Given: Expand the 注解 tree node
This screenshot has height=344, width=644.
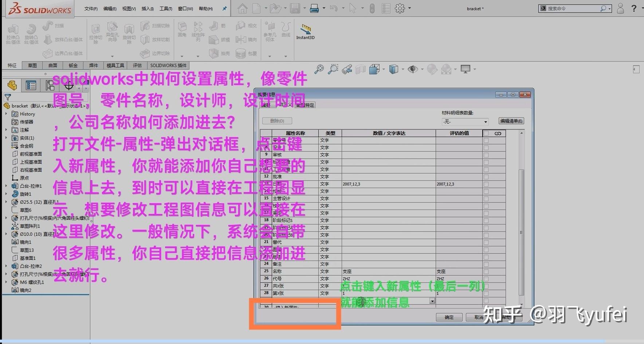Looking at the screenshot, I should tap(6, 130).
